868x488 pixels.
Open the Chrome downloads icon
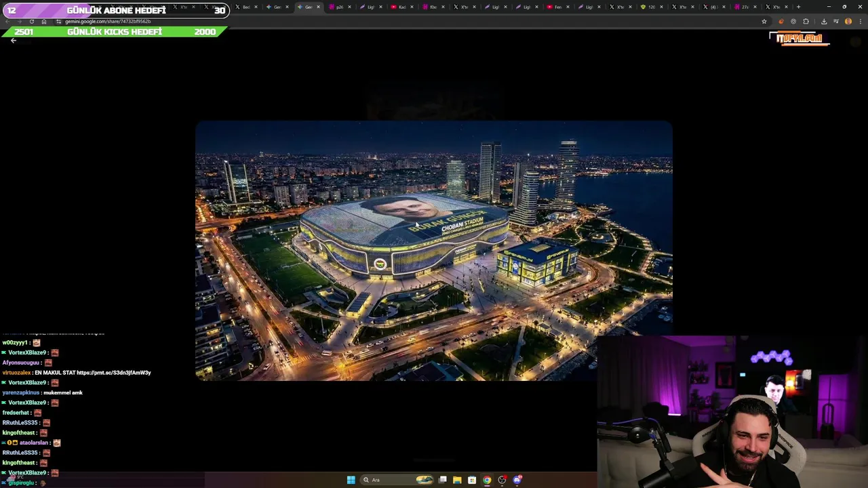824,22
